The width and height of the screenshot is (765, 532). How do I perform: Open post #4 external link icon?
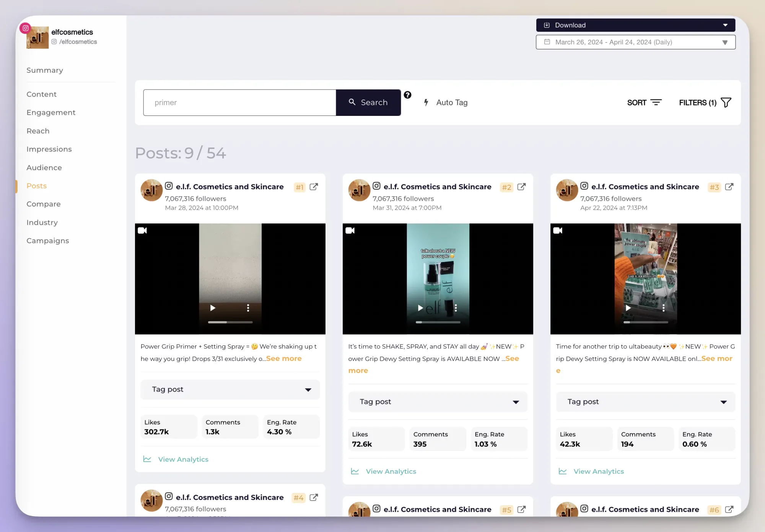coord(314,498)
